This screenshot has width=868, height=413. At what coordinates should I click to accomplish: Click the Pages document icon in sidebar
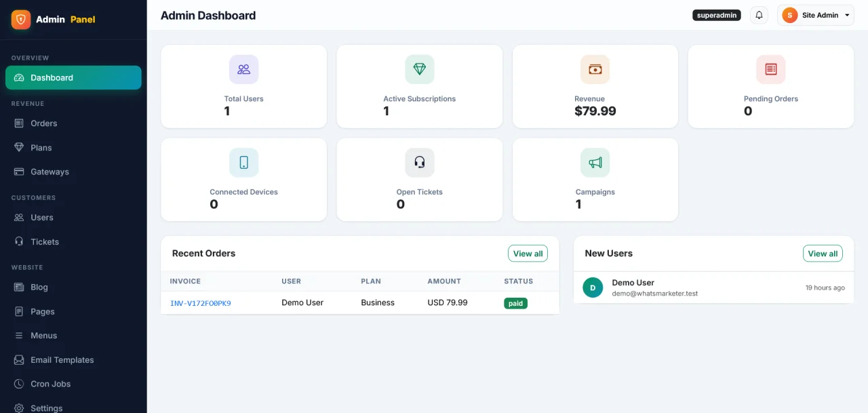(19, 311)
